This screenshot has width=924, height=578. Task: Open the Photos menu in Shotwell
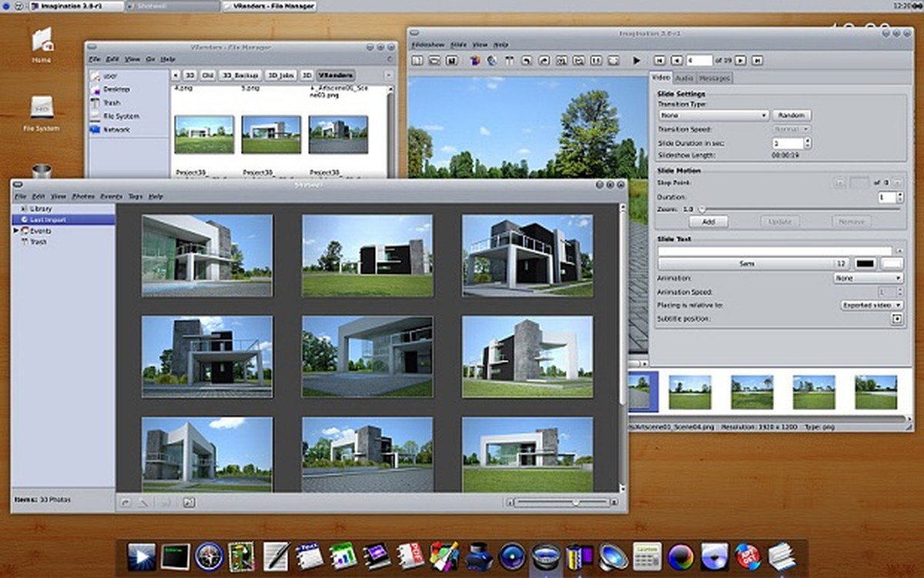pyautogui.click(x=83, y=197)
